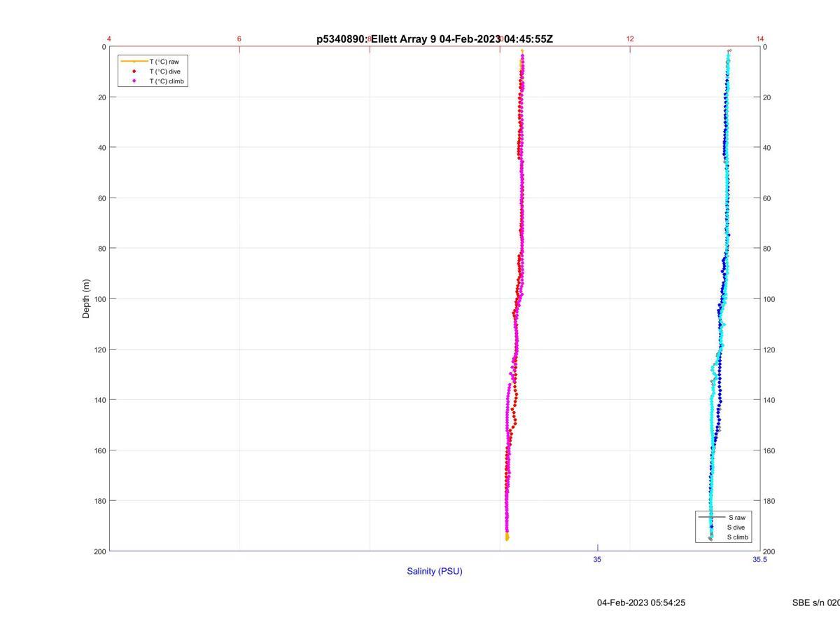Click '120' on the right depth axis
This screenshot has height=620, width=840.
coord(769,350)
